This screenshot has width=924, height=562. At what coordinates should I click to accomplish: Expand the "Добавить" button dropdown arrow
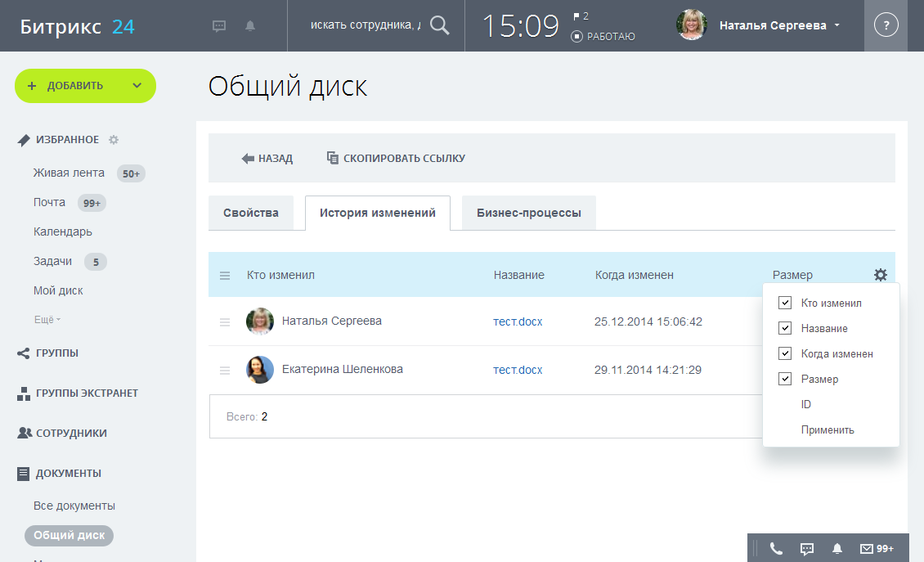(137, 86)
